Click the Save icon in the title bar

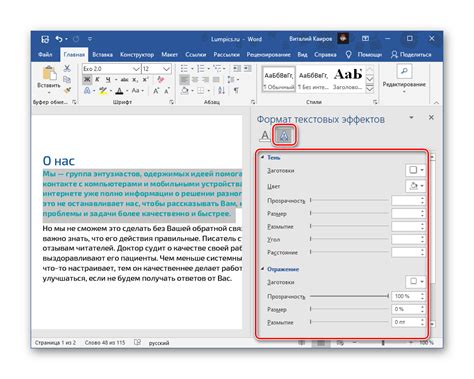(45, 39)
